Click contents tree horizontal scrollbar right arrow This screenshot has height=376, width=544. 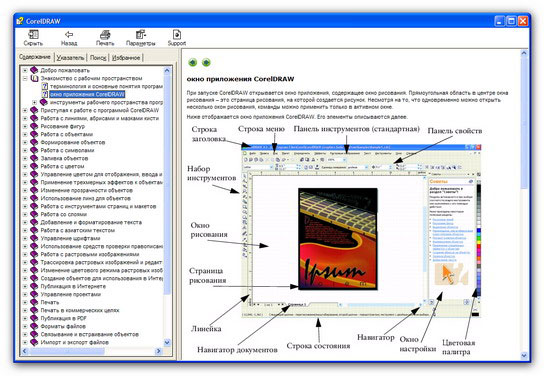pyautogui.click(x=159, y=351)
